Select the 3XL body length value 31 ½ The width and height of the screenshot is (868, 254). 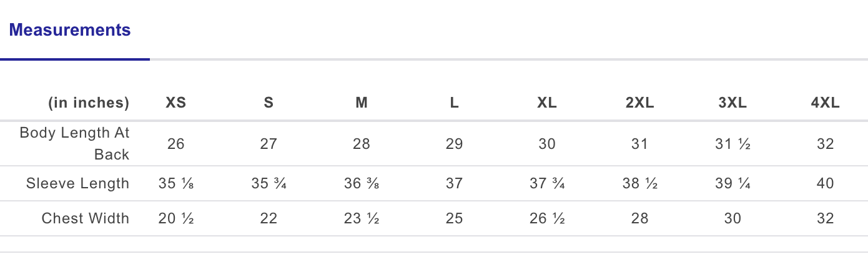(733, 144)
